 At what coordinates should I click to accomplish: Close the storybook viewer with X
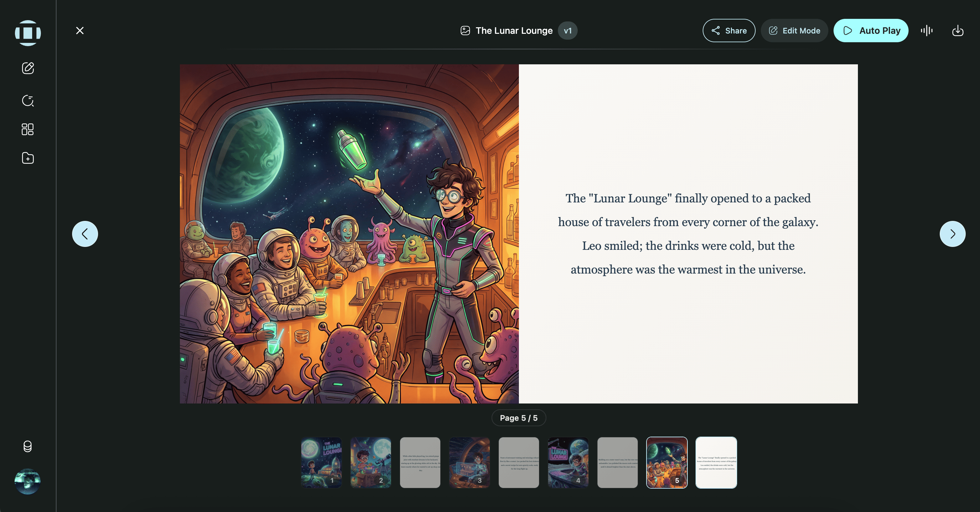pos(80,31)
